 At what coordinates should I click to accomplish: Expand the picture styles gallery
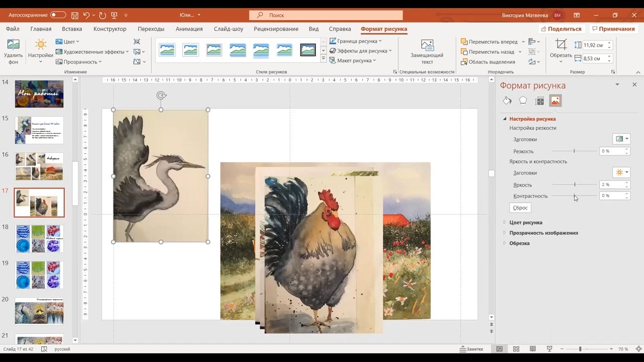pos(323,59)
